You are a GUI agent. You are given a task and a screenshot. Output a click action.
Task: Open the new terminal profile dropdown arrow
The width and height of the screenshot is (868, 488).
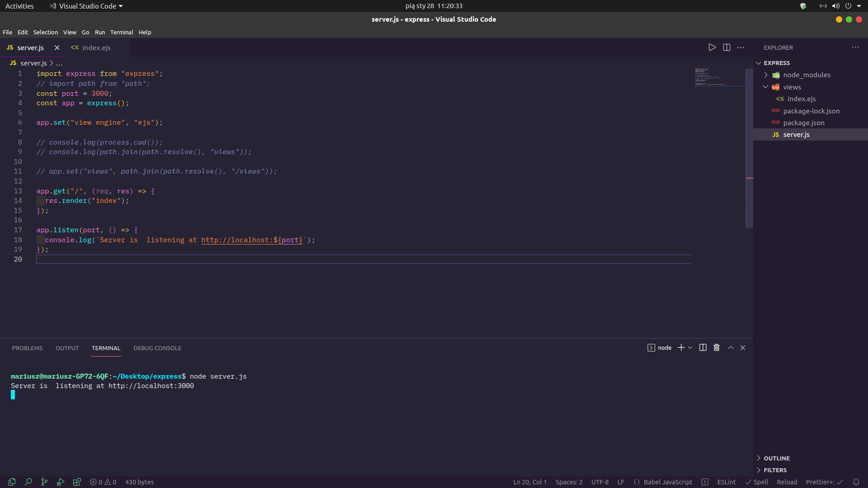click(690, 347)
